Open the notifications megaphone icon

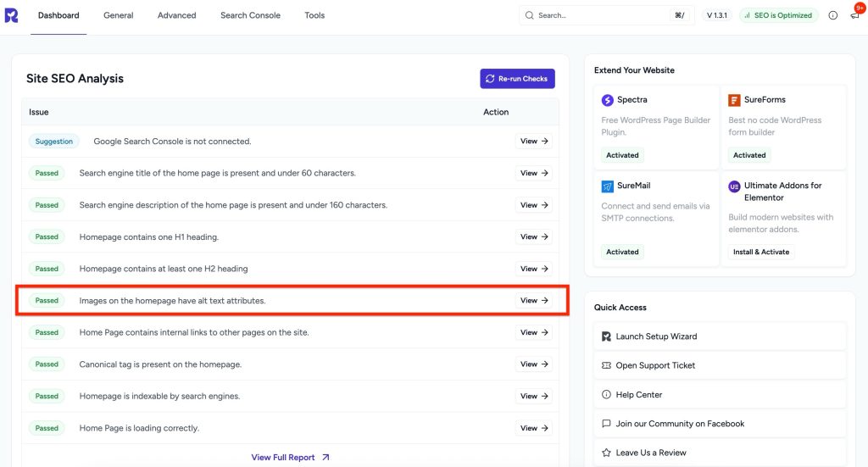854,15
